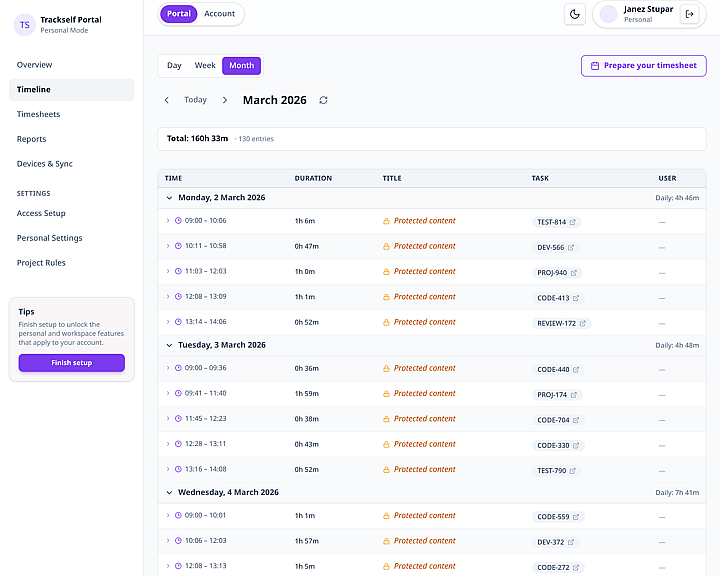Click the Finish setup button
This screenshot has width=720, height=576.
pos(72,363)
